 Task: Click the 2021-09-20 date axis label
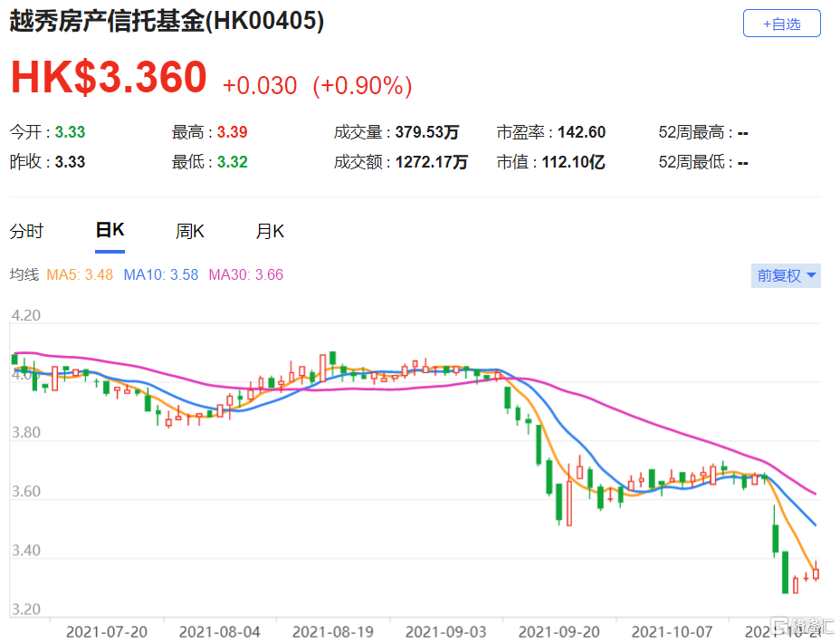tap(558, 632)
